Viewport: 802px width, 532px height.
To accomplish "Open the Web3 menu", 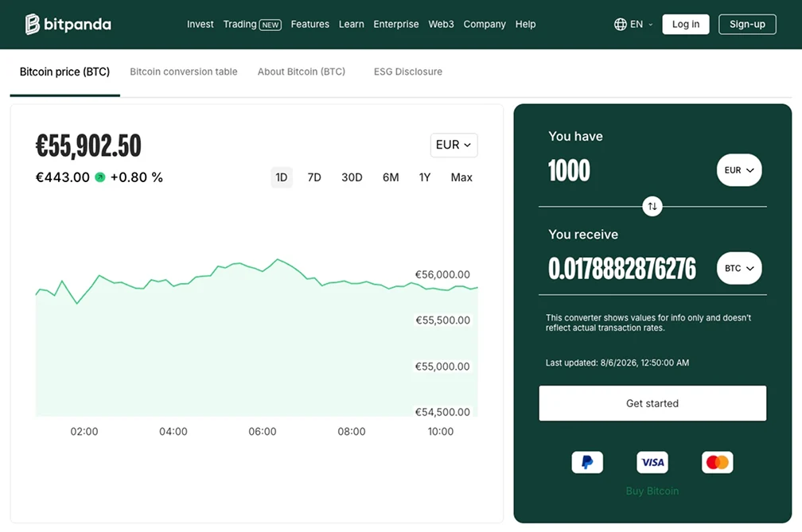I will click(x=441, y=24).
